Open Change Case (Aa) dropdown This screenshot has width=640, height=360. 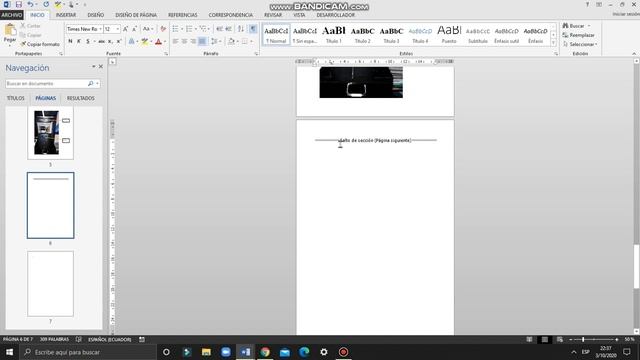(x=148, y=29)
